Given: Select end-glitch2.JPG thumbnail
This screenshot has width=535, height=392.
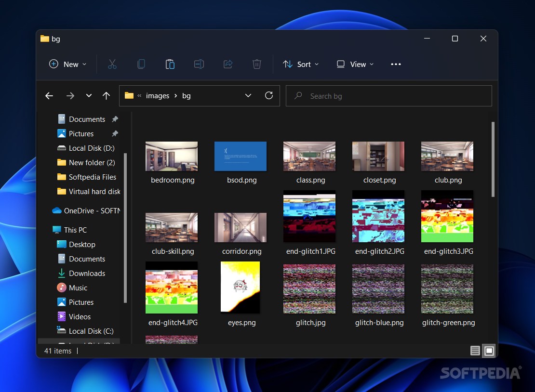Looking at the screenshot, I should (x=378, y=216).
